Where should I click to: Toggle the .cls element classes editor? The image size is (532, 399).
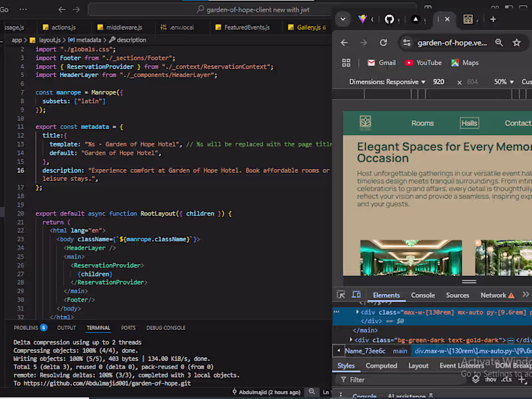coord(507,380)
